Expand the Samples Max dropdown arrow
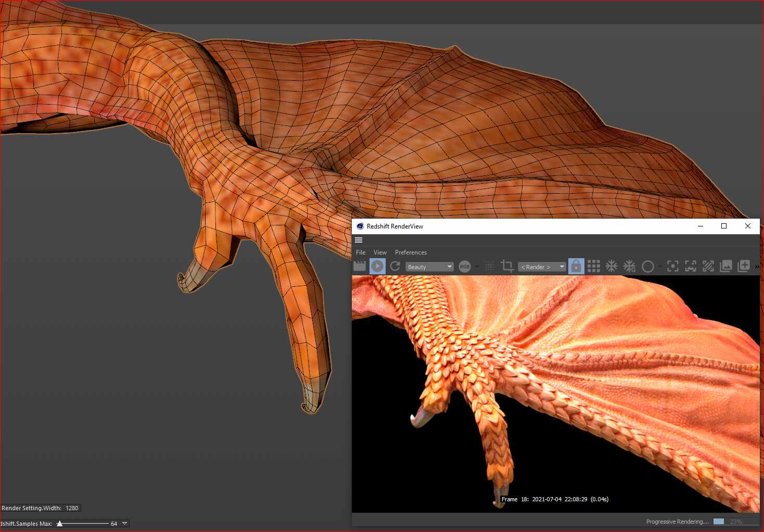This screenshot has width=764, height=532. coord(124,524)
